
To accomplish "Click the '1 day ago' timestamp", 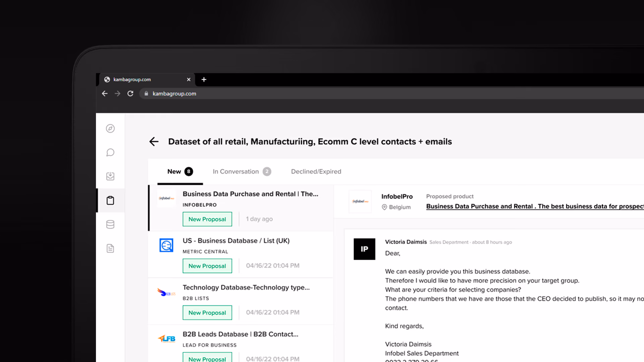I will click(x=259, y=219).
